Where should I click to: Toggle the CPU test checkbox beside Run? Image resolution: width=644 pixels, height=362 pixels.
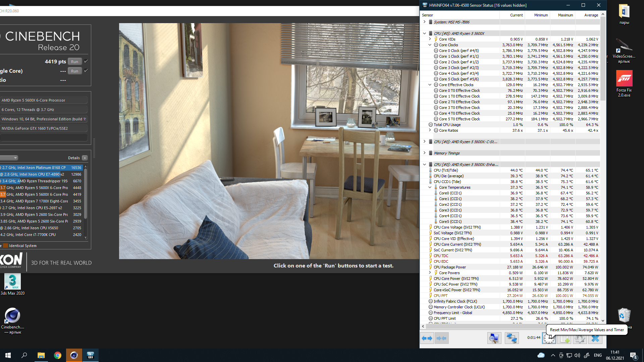click(86, 61)
